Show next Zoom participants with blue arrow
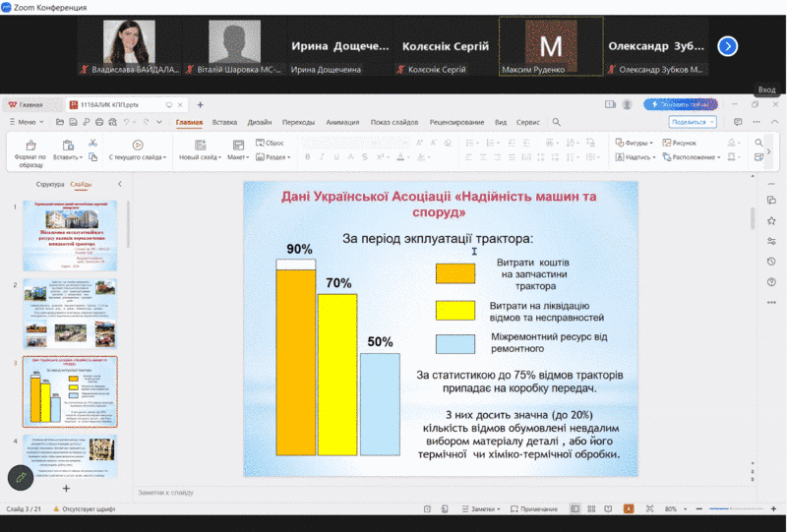This screenshot has width=787, height=532. pos(728,46)
